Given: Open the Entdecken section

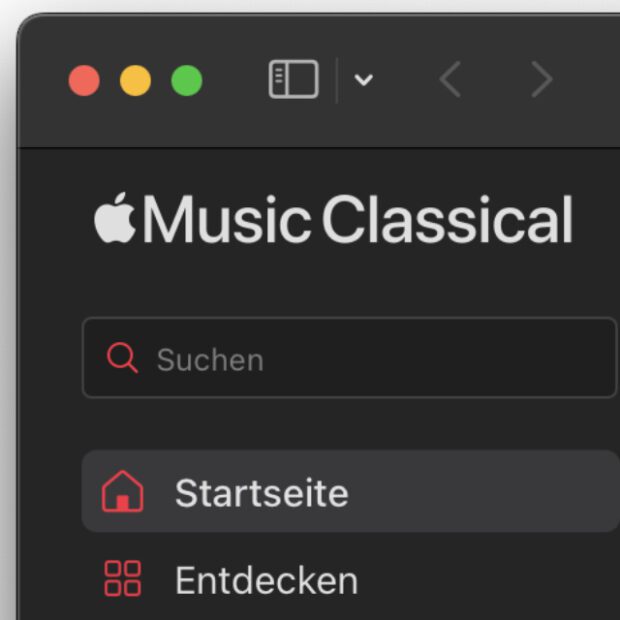Looking at the screenshot, I should pos(266,580).
